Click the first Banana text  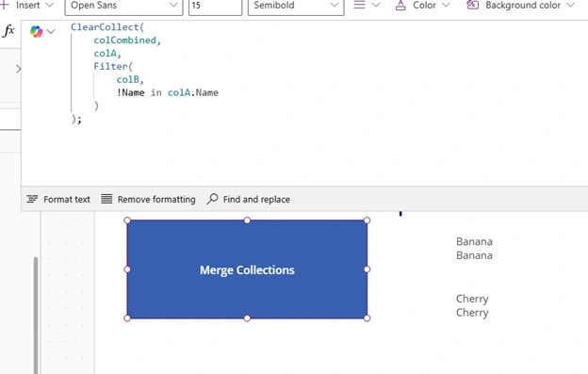pyautogui.click(x=474, y=242)
